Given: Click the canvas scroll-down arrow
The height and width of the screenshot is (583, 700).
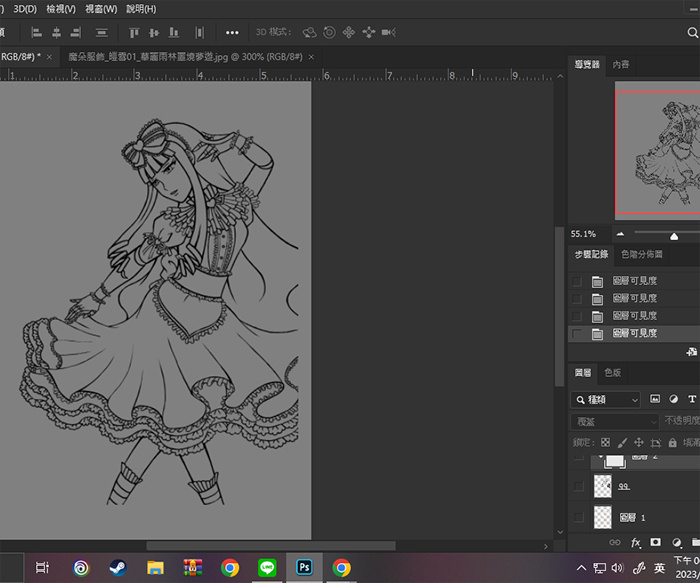Looking at the screenshot, I should (x=560, y=532).
